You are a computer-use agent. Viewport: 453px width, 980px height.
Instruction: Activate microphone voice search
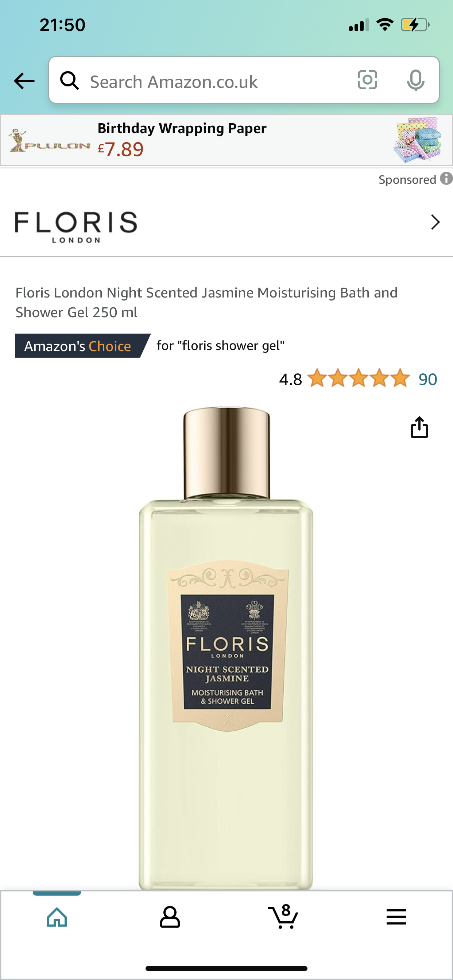click(415, 80)
